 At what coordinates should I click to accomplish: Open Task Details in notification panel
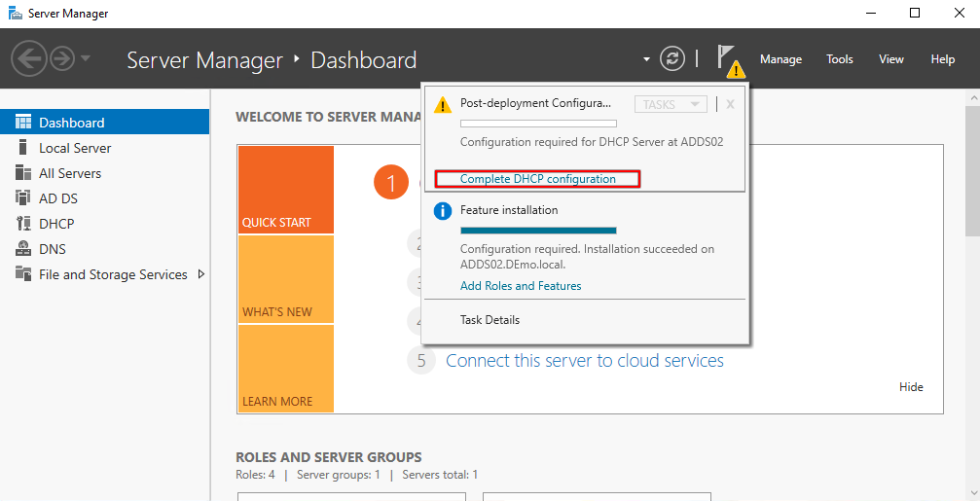(x=490, y=320)
